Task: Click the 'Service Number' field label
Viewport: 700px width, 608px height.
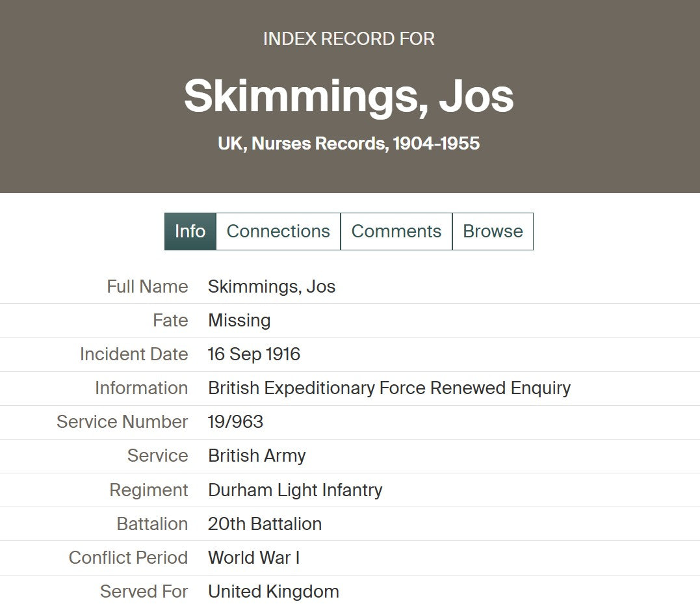Action: pyautogui.click(x=122, y=422)
